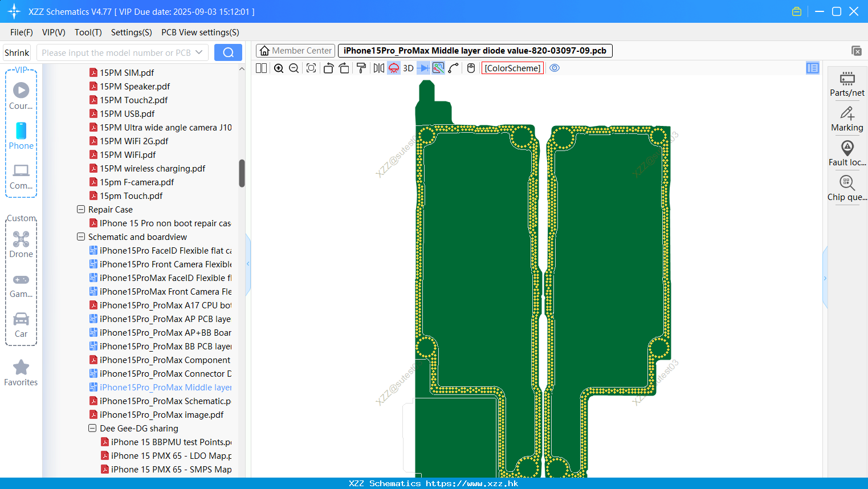Open the ColorScheme selector
This screenshot has height=489, width=868.
512,68
